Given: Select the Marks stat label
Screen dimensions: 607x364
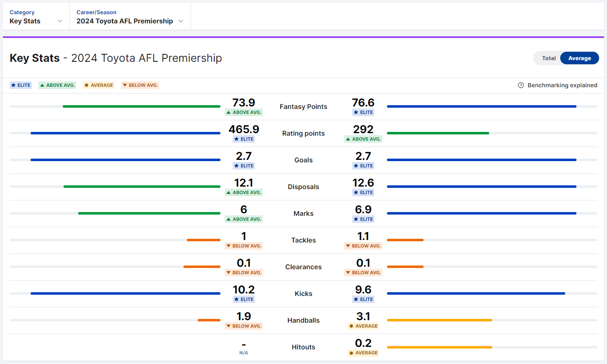Looking at the screenshot, I should (x=303, y=214).
